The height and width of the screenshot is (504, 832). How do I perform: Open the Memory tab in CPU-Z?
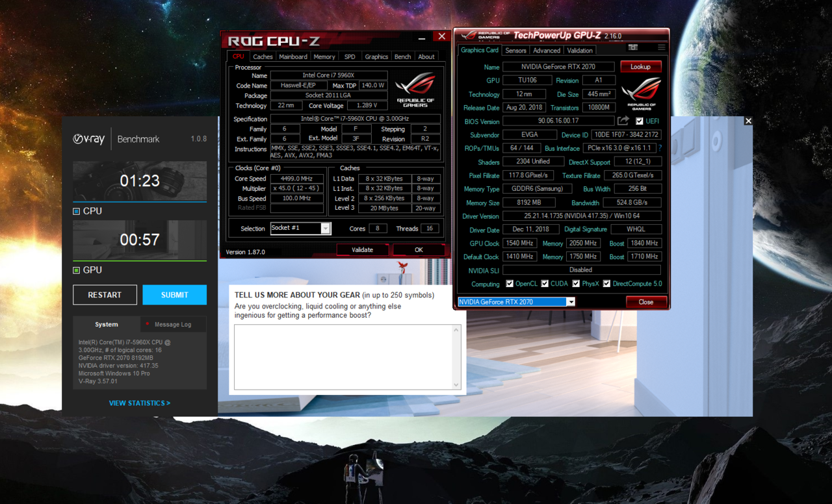[x=324, y=57]
